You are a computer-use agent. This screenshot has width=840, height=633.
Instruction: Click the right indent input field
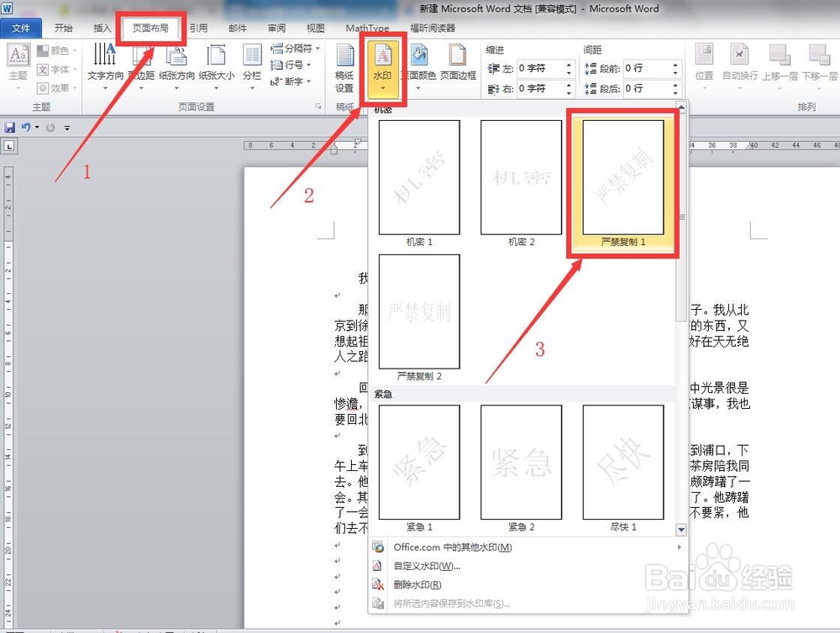coord(539,88)
